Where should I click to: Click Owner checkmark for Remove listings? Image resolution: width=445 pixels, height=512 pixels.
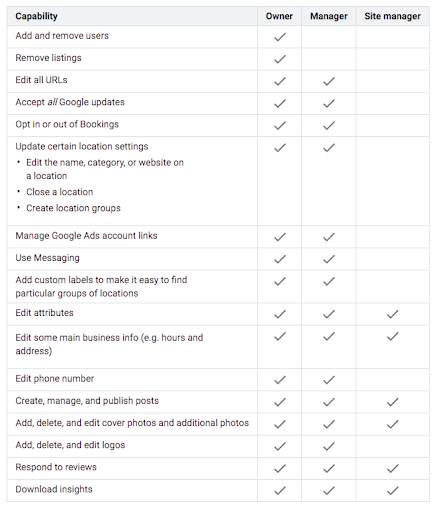pos(280,59)
